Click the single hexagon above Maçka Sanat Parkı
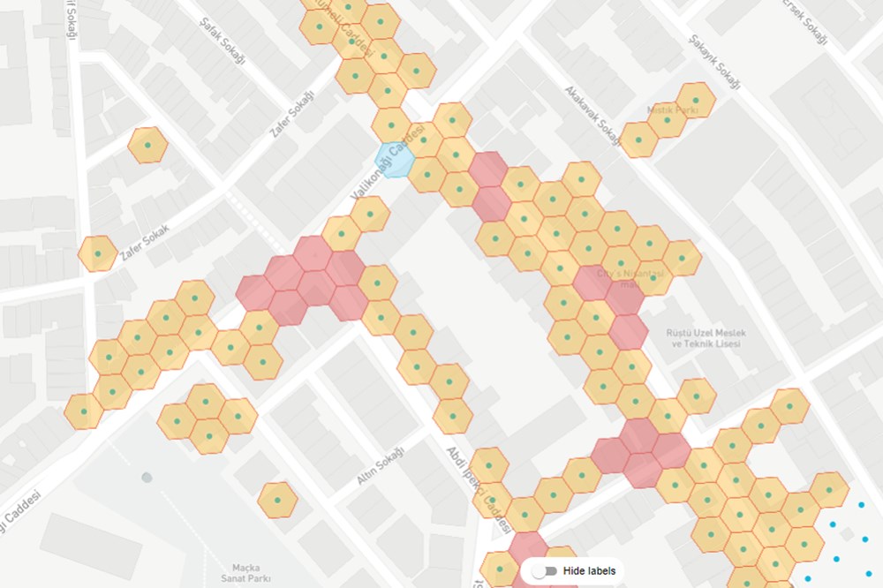The height and width of the screenshot is (588, 883). click(x=277, y=500)
